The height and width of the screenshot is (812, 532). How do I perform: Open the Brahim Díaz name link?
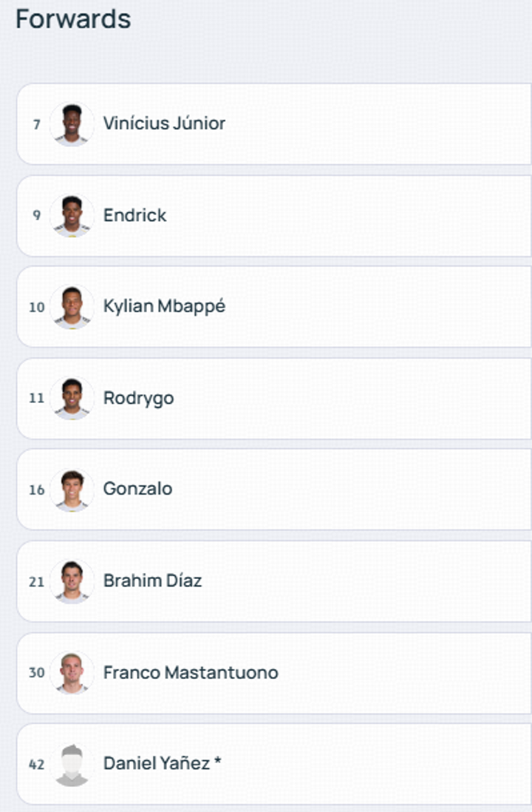point(152,581)
